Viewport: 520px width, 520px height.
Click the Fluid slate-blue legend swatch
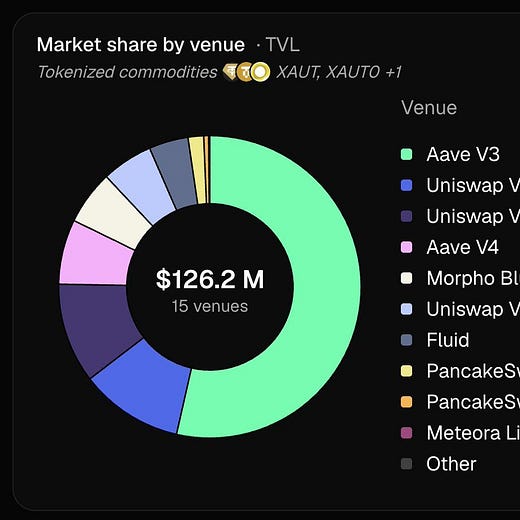[x=406, y=340]
